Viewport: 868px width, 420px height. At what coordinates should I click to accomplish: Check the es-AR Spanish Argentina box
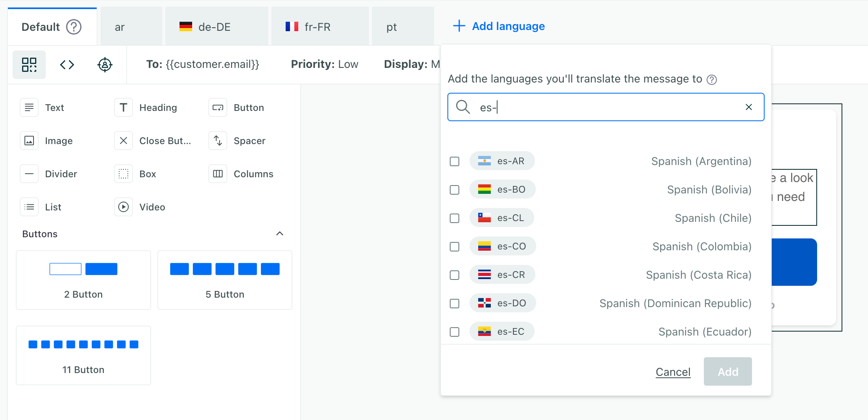(455, 161)
